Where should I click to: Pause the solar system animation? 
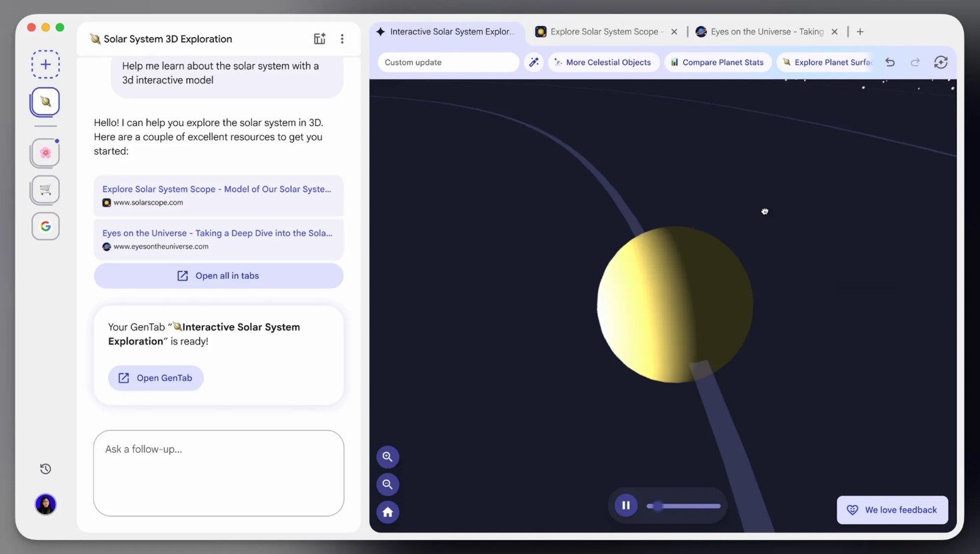pos(625,506)
